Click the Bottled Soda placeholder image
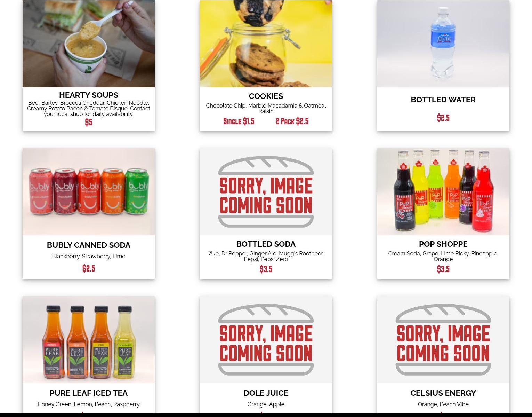Image resolution: width=532 pixels, height=417 pixels. [x=266, y=192]
